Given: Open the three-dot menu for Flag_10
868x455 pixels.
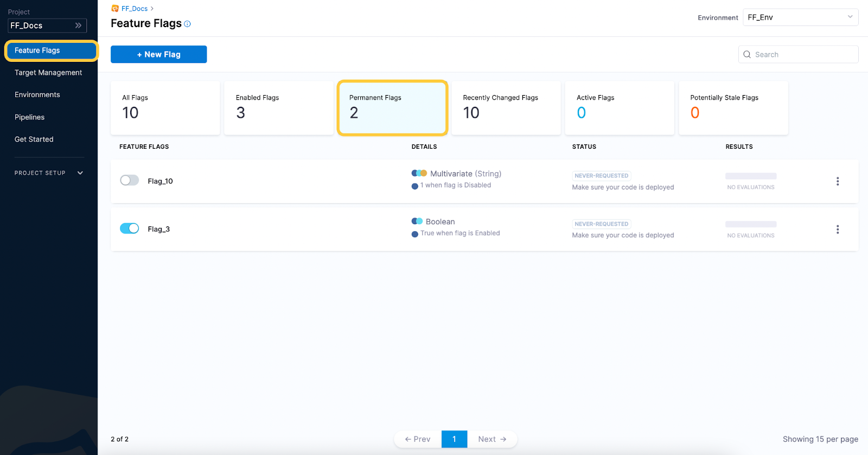Looking at the screenshot, I should [837, 181].
